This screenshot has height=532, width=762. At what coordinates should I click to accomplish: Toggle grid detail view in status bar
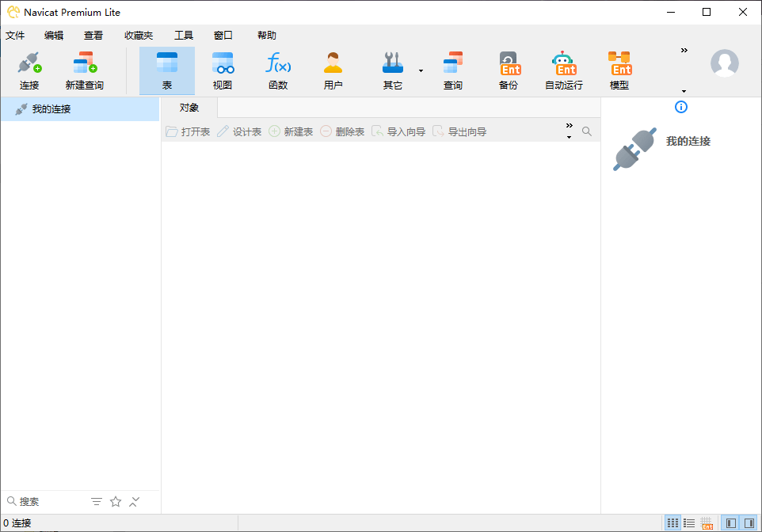[x=706, y=522]
